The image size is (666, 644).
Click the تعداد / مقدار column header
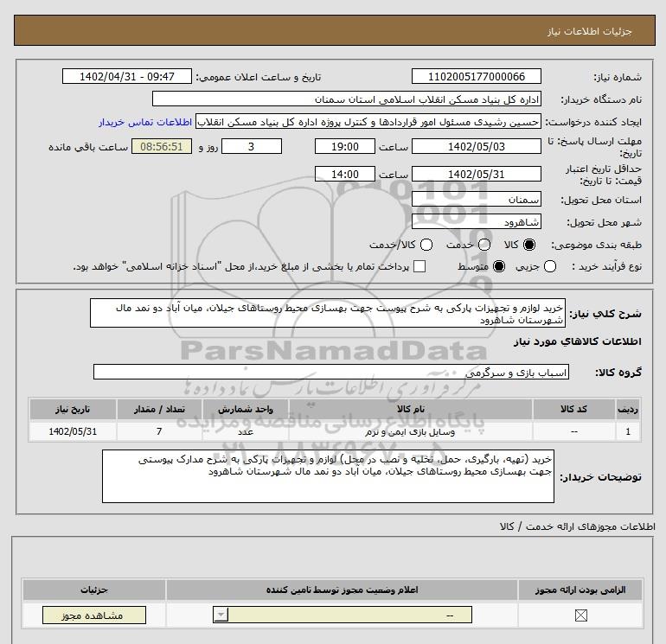click(x=159, y=409)
